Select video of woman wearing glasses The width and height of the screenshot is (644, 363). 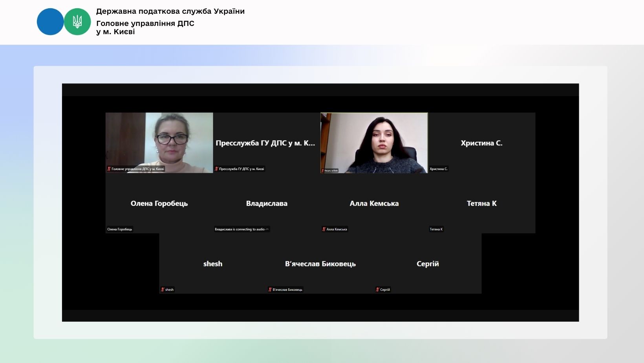[159, 143]
